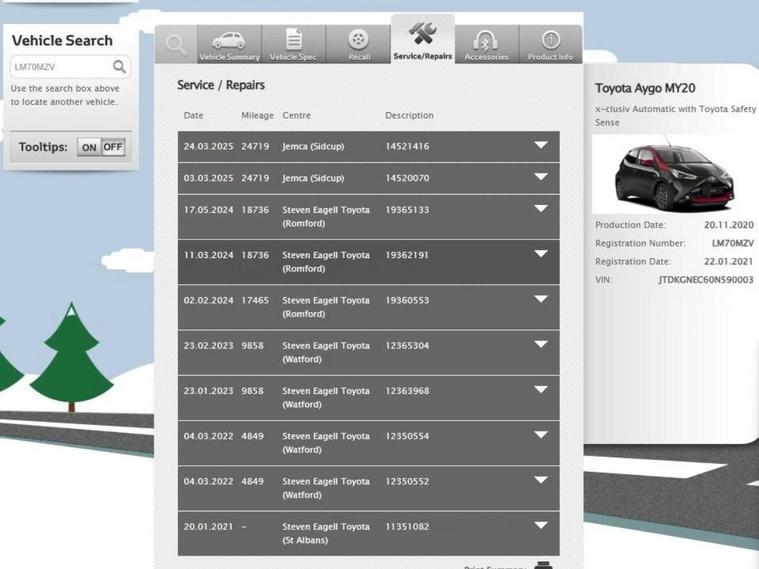Expand the 24.03.2025 Jemca service record
Screen dimensions: 759x569
tap(541, 146)
